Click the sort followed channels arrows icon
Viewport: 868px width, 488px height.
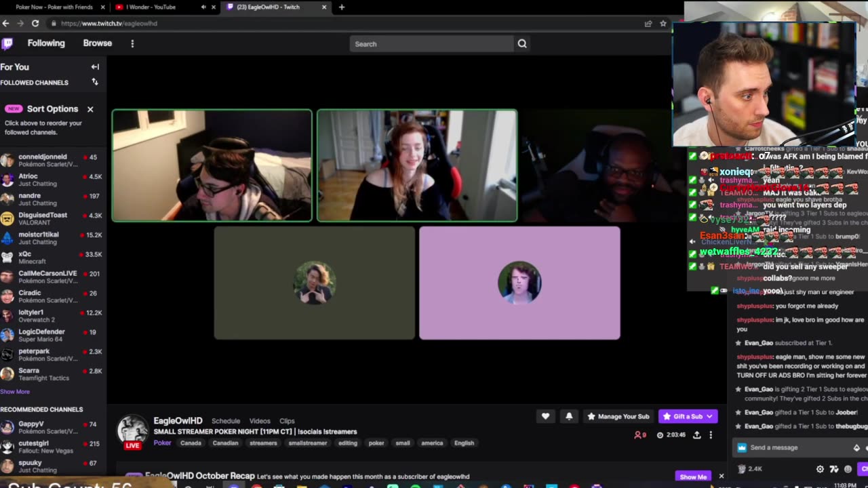pos(95,82)
